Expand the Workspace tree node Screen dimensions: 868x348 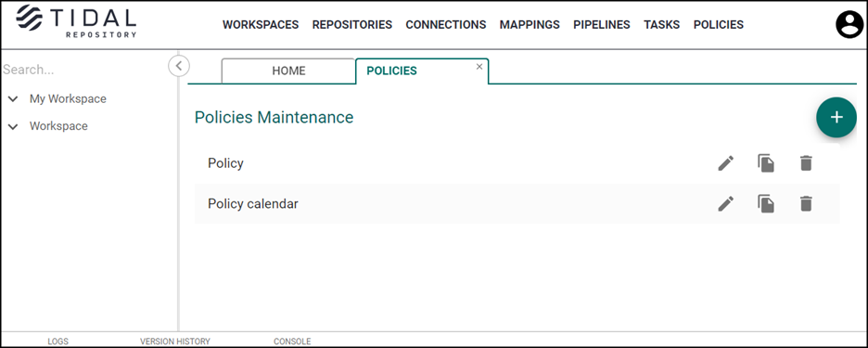point(13,126)
